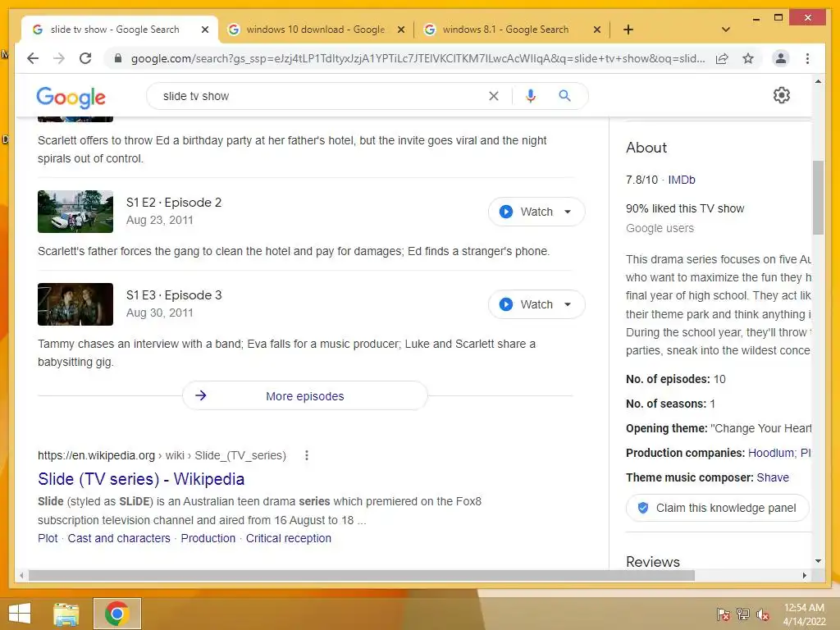The image size is (840, 630).
Task: Open Google quick settings gear
Action: [x=781, y=95]
